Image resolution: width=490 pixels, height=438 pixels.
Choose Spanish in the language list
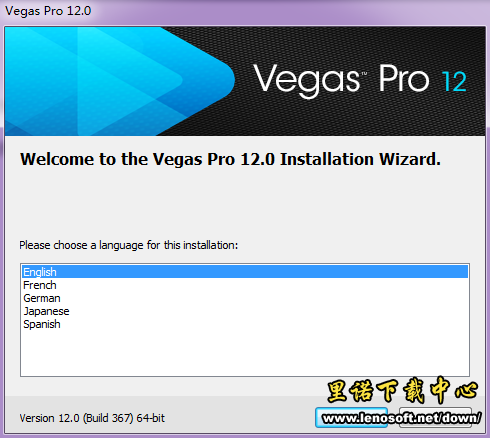(42, 324)
